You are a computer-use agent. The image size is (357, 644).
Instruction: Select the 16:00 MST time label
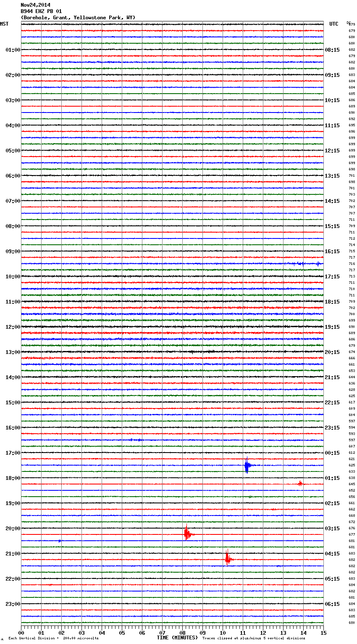(13, 428)
